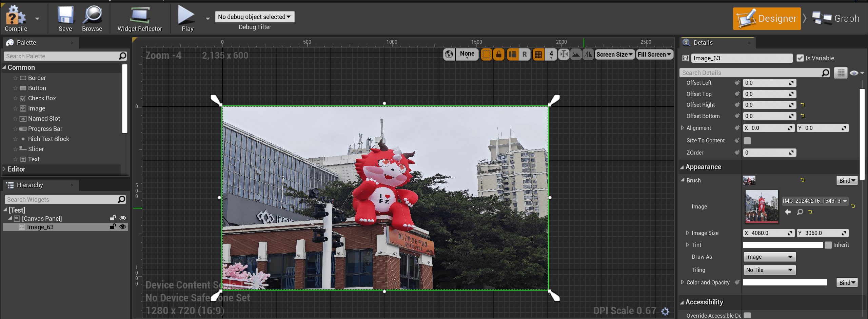Reset Brush property to default

[803, 180]
